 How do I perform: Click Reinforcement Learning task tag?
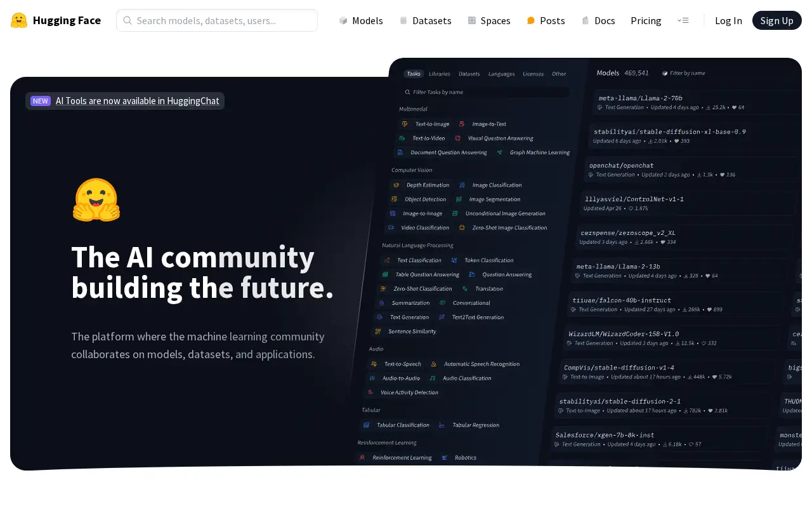[x=396, y=457]
